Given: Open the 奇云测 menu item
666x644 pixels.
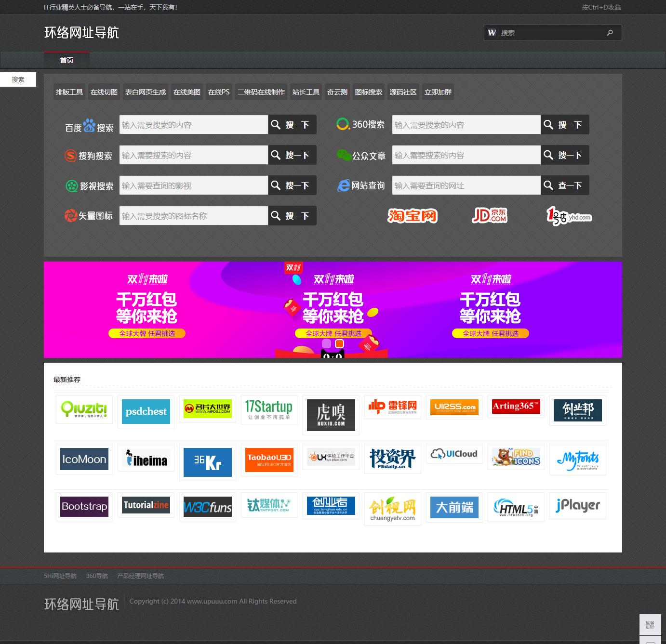Looking at the screenshot, I should pos(337,92).
